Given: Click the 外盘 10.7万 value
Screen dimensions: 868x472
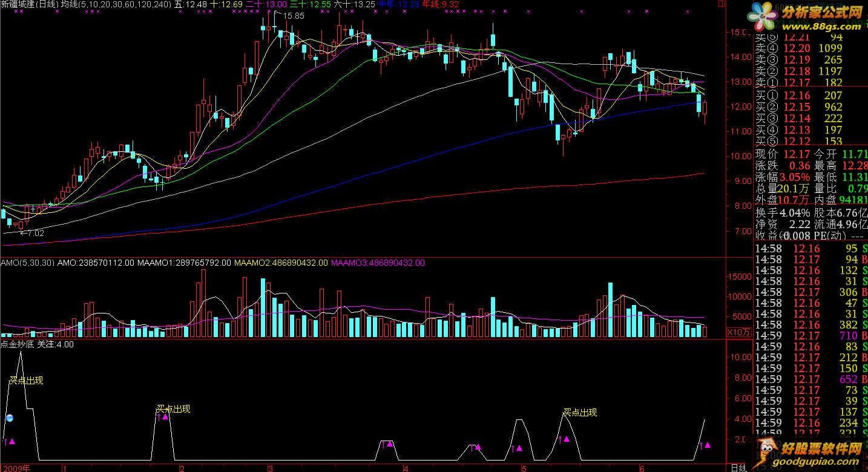Looking at the screenshot, I should [x=795, y=200].
